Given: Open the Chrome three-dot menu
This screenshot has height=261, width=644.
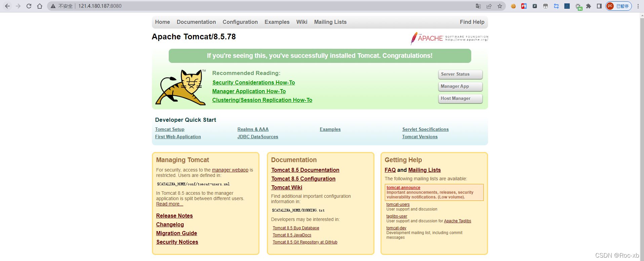Looking at the screenshot, I should pyautogui.click(x=638, y=6).
